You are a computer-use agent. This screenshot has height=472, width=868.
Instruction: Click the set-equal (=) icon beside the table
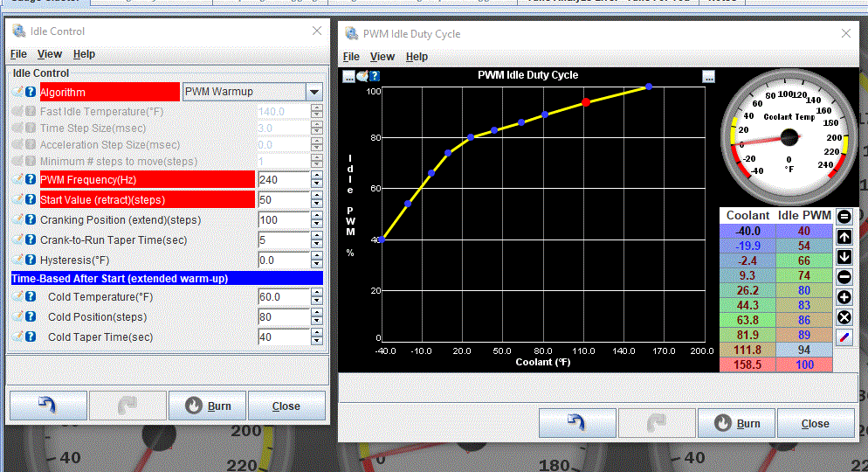point(844,217)
